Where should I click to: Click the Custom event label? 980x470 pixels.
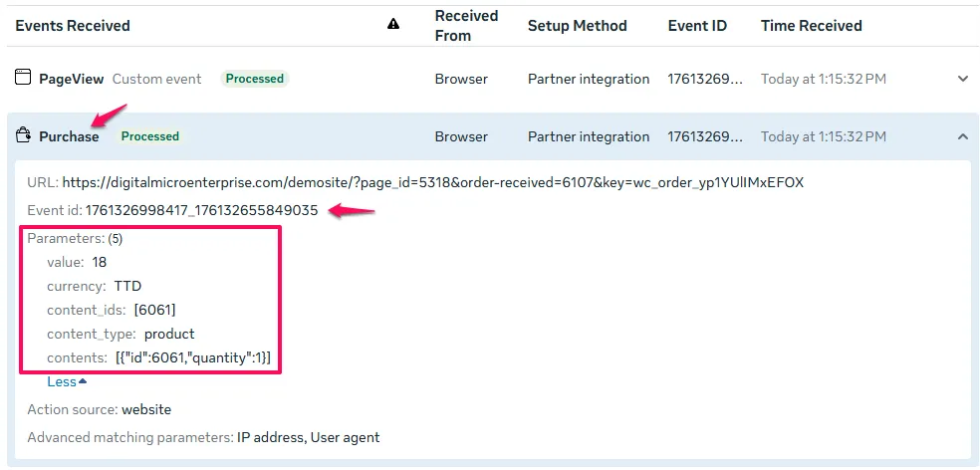pos(156,79)
